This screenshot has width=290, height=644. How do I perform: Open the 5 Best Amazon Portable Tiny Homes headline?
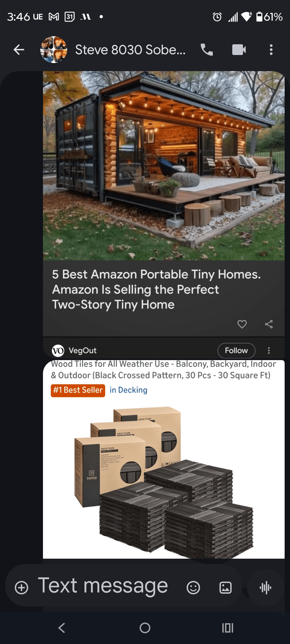(x=156, y=290)
